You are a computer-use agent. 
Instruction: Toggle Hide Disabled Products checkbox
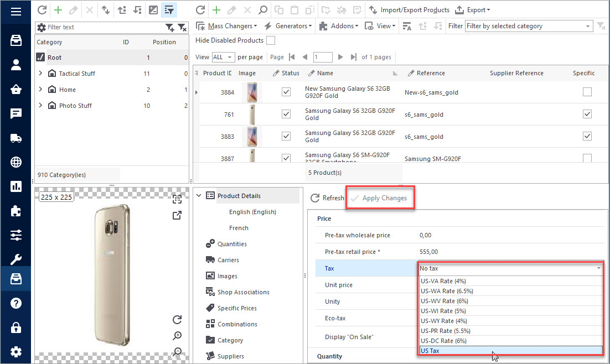point(271,40)
